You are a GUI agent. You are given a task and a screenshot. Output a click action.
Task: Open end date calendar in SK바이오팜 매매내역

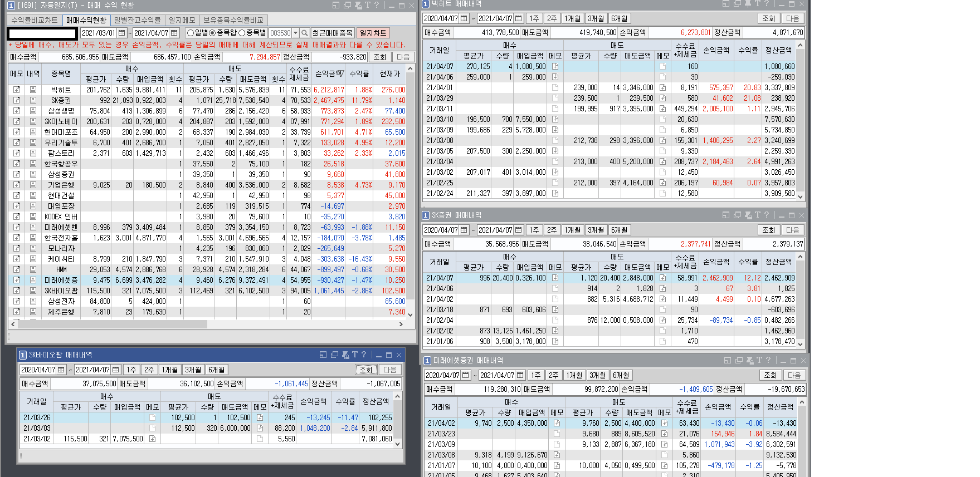pos(116,370)
